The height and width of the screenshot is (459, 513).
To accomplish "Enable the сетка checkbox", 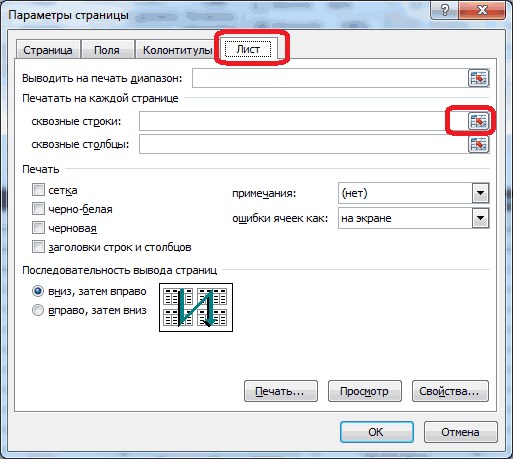I will click(x=38, y=190).
